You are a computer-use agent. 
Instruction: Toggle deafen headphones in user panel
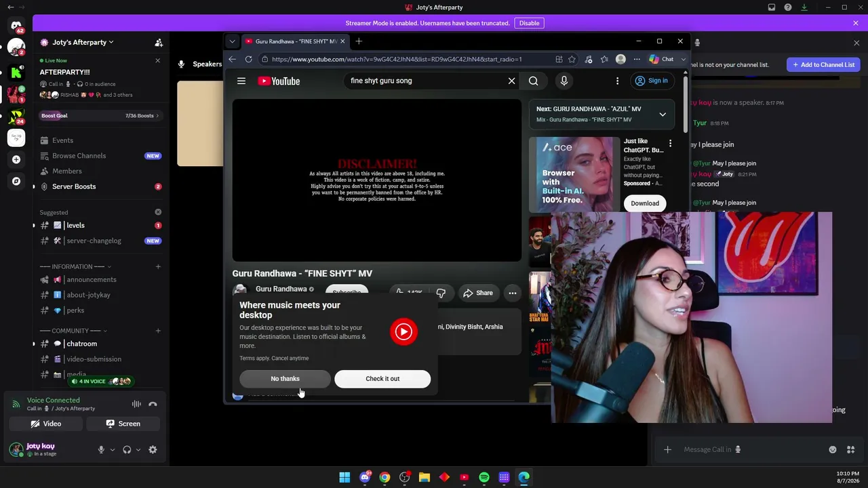127,449
